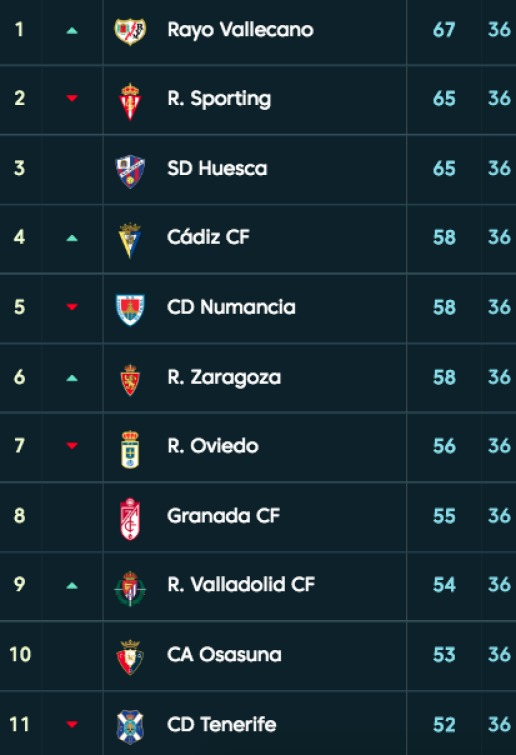516x755 pixels.
Task: Click the Granada CF club crest
Action: click(x=130, y=519)
